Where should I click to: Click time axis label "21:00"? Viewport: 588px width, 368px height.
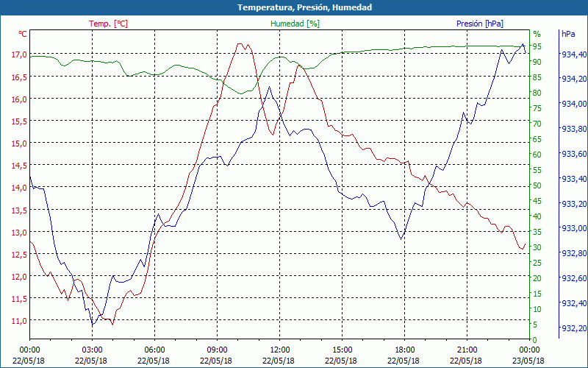(467, 351)
